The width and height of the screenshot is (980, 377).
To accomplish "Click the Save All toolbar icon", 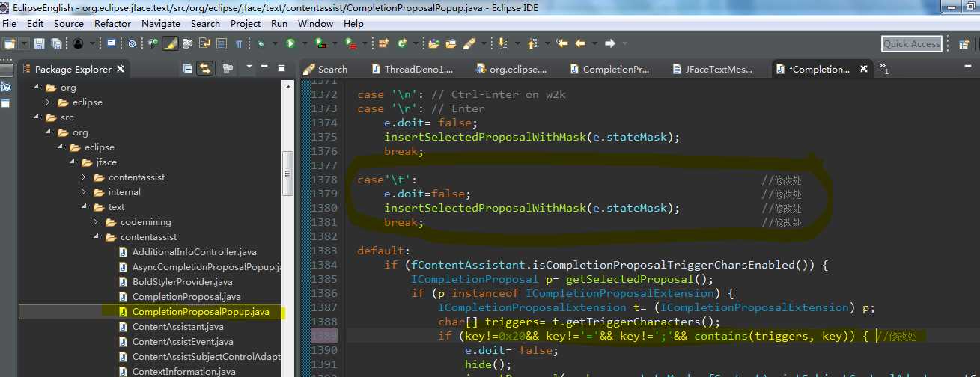I will (x=56, y=43).
